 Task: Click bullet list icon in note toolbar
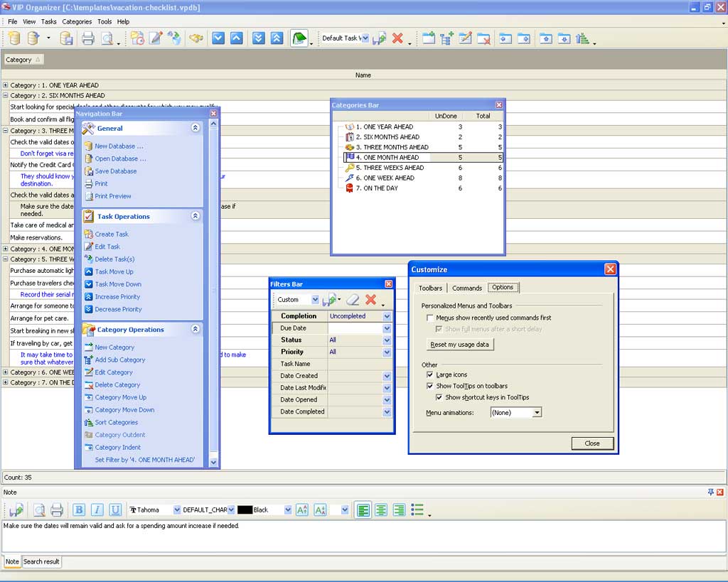click(x=417, y=510)
